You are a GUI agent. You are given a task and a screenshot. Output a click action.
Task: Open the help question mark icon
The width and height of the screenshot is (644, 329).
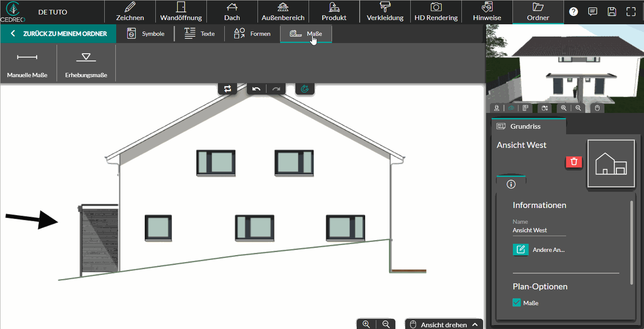click(x=574, y=12)
